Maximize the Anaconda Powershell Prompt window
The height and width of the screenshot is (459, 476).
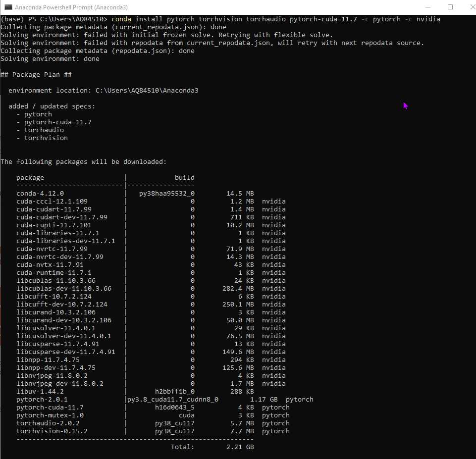click(450, 7)
